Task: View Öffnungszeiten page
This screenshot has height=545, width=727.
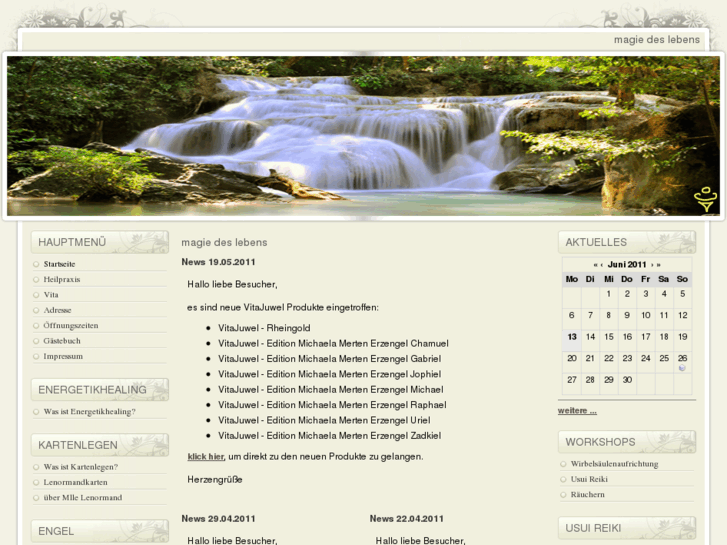Action: 71,325
